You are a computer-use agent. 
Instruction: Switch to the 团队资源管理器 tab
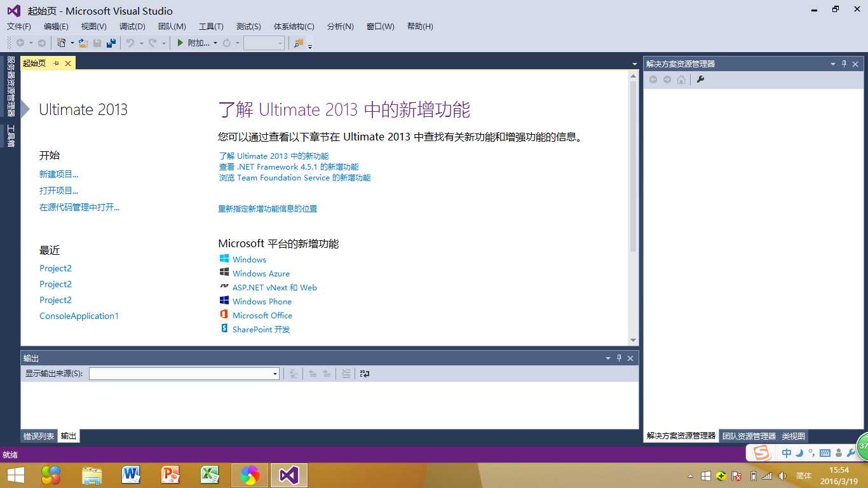tap(749, 436)
